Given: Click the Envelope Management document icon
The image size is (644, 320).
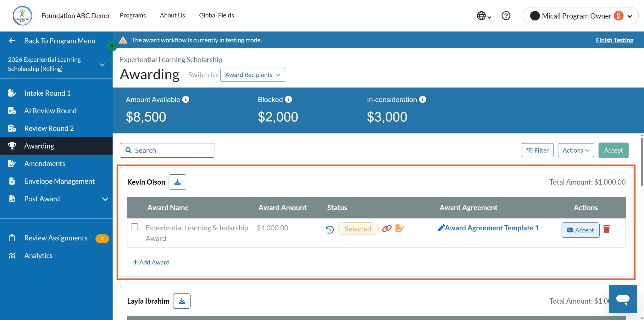Looking at the screenshot, I should point(12,181).
